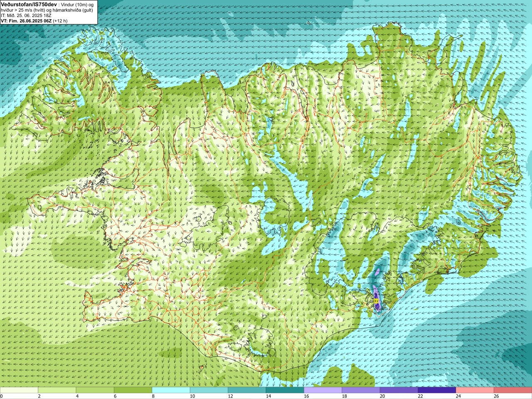Click the legend scale label 16
The width and height of the screenshot is (532, 399).
[x=306, y=396]
